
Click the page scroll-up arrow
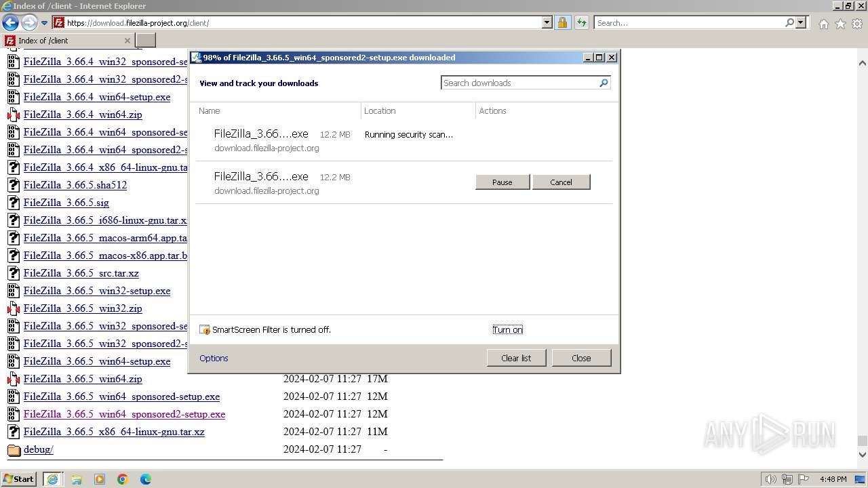(x=862, y=63)
